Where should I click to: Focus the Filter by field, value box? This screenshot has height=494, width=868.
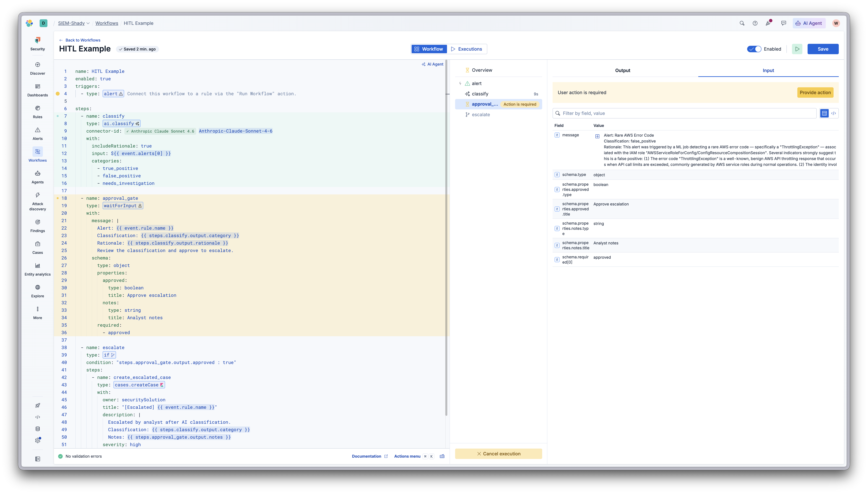(684, 113)
